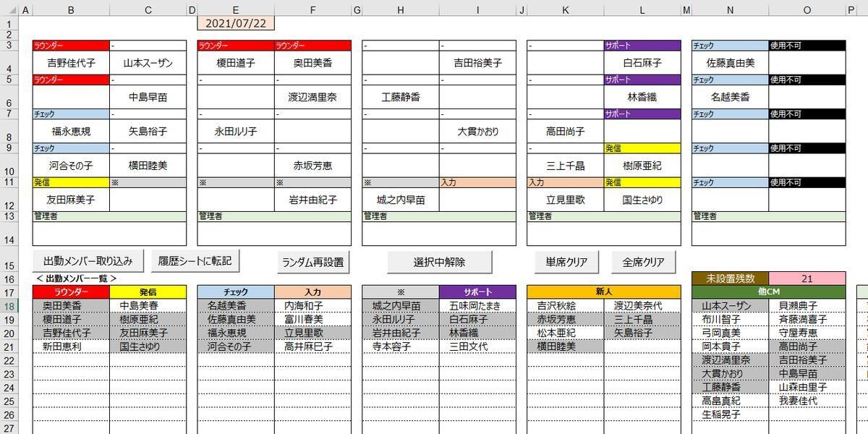The height and width of the screenshot is (434, 868).
Task: Select 山本スーザン seat cell in row 4
Action: pos(148,63)
